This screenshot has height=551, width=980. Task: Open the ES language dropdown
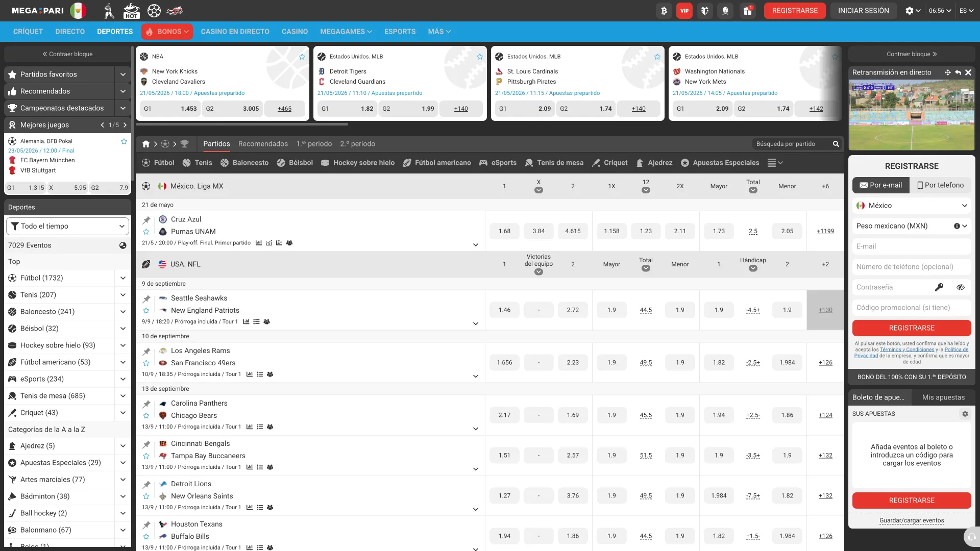click(x=966, y=11)
